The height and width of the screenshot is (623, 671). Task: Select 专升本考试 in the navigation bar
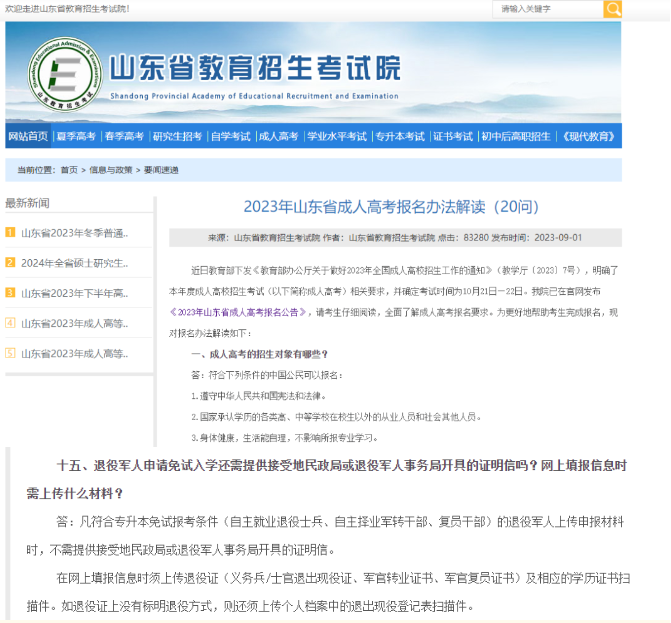(x=400, y=136)
